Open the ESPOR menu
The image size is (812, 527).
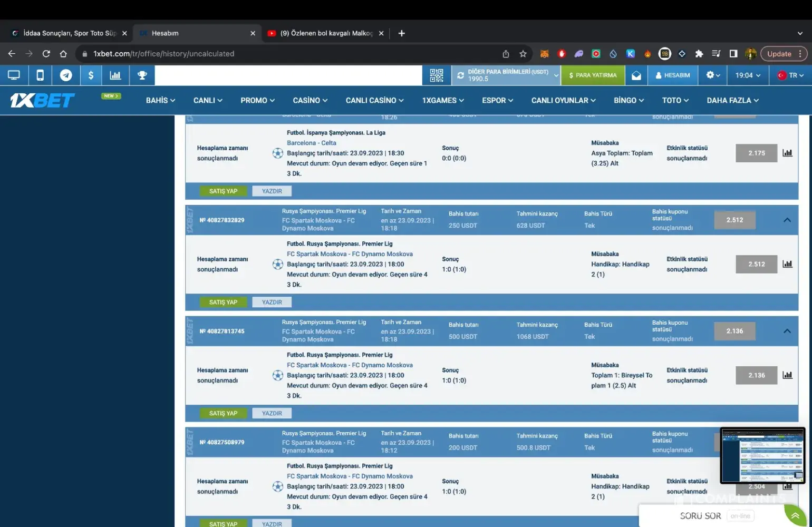[x=497, y=100]
